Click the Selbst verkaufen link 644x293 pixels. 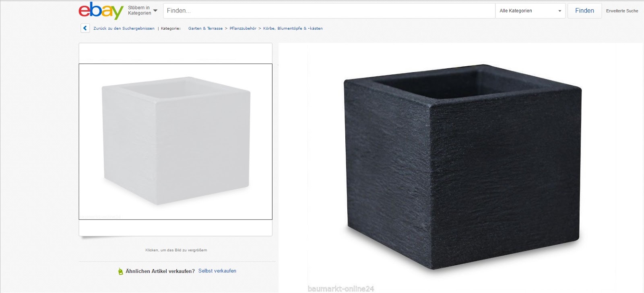click(x=217, y=271)
